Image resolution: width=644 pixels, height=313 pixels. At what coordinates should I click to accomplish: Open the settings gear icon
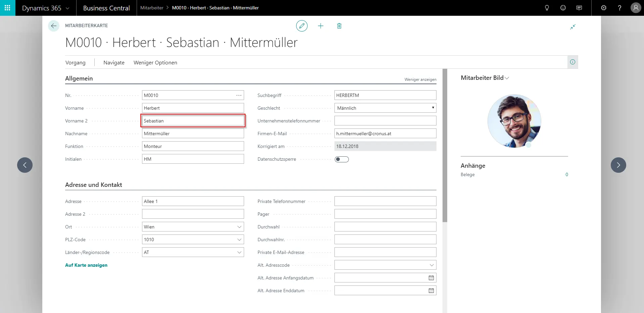tap(604, 8)
